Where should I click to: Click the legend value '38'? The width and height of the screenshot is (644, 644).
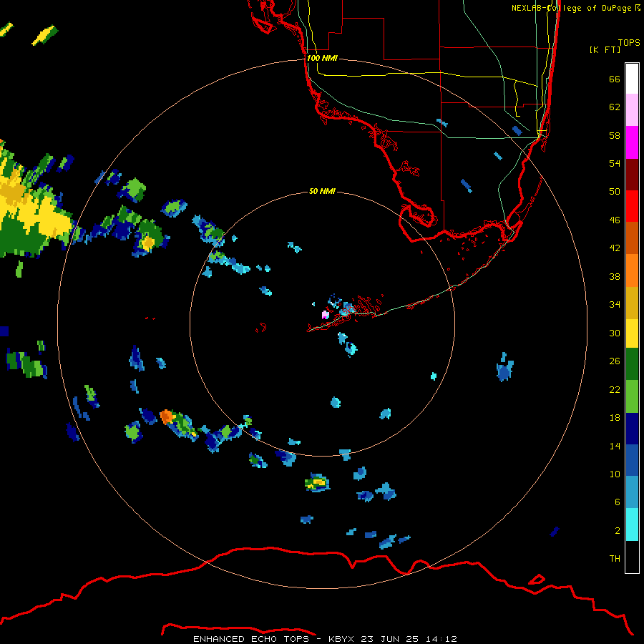tap(615, 276)
